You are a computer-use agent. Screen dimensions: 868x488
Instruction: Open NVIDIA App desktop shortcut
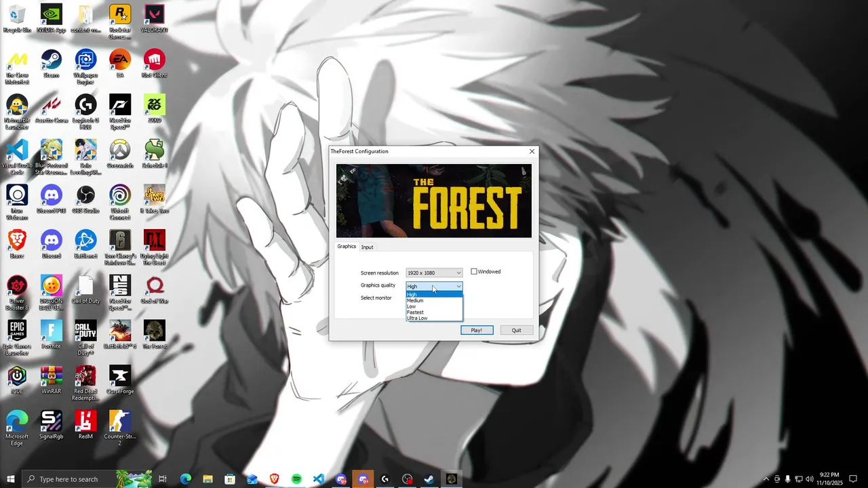point(52,19)
